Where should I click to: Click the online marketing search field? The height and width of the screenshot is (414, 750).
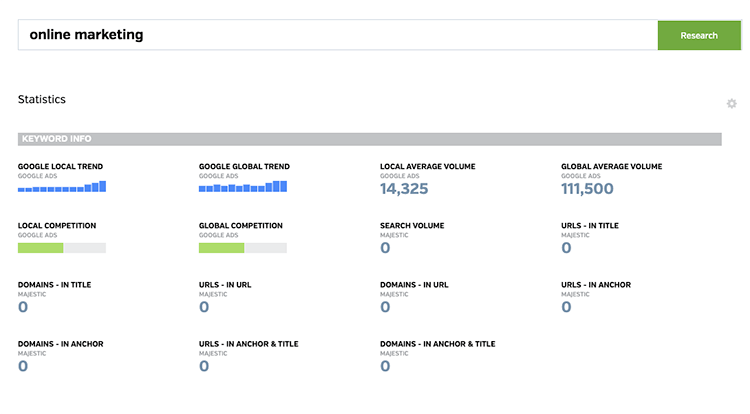pyautogui.click(x=337, y=35)
